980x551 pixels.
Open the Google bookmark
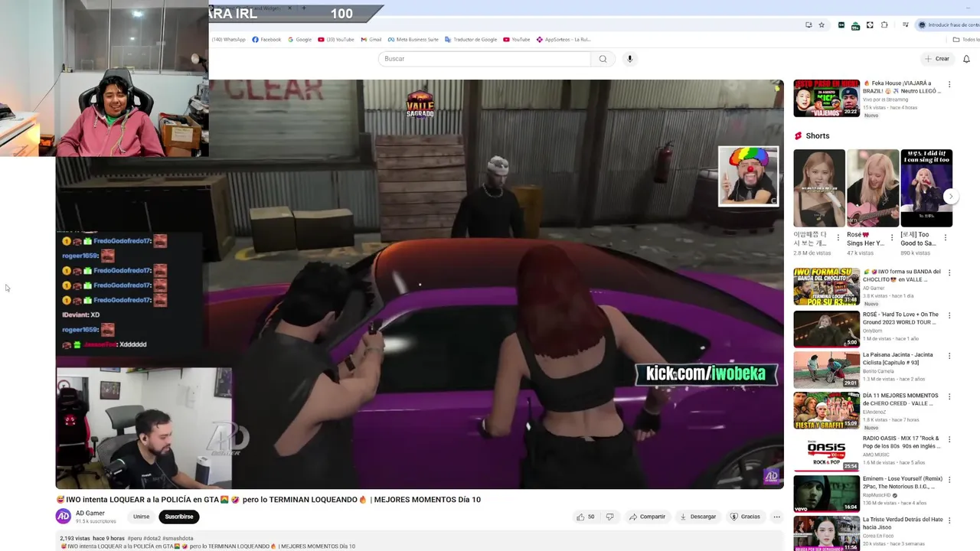click(x=300, y=40)
